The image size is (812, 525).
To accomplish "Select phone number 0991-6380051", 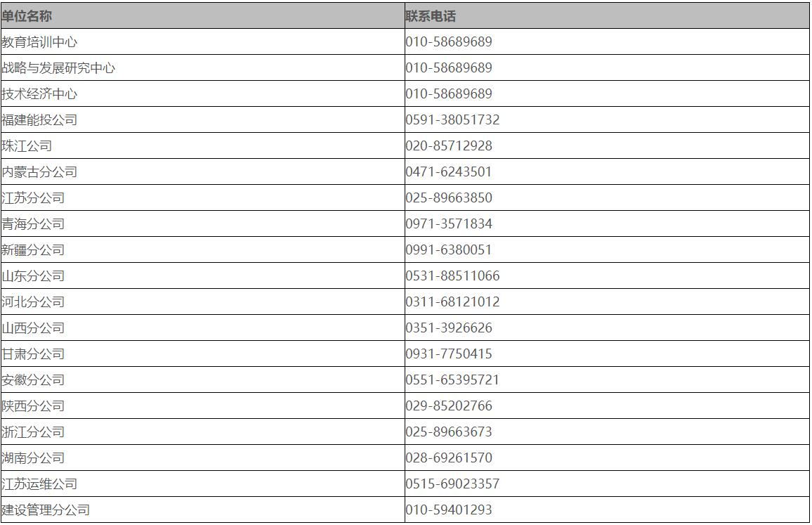I will pos(449,250).
